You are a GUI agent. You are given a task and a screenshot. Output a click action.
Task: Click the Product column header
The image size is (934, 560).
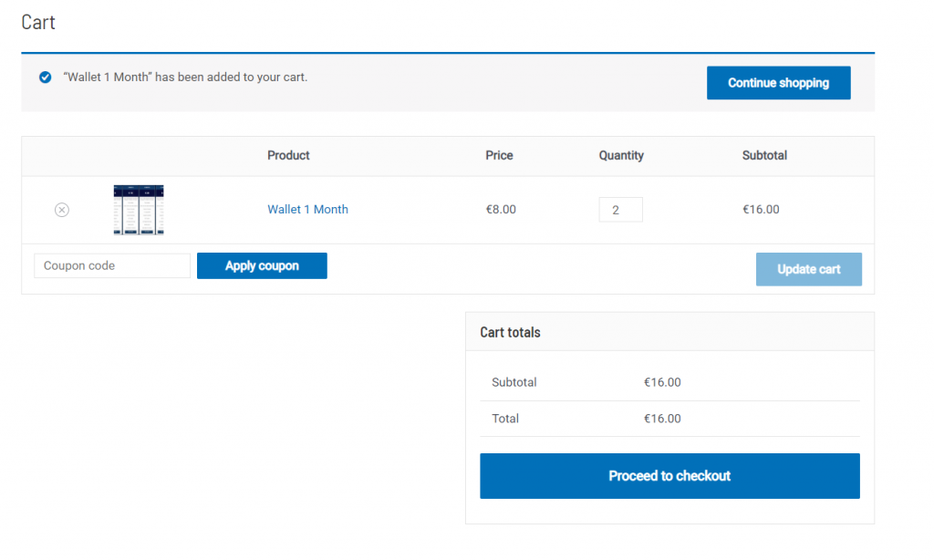[288, 156]
